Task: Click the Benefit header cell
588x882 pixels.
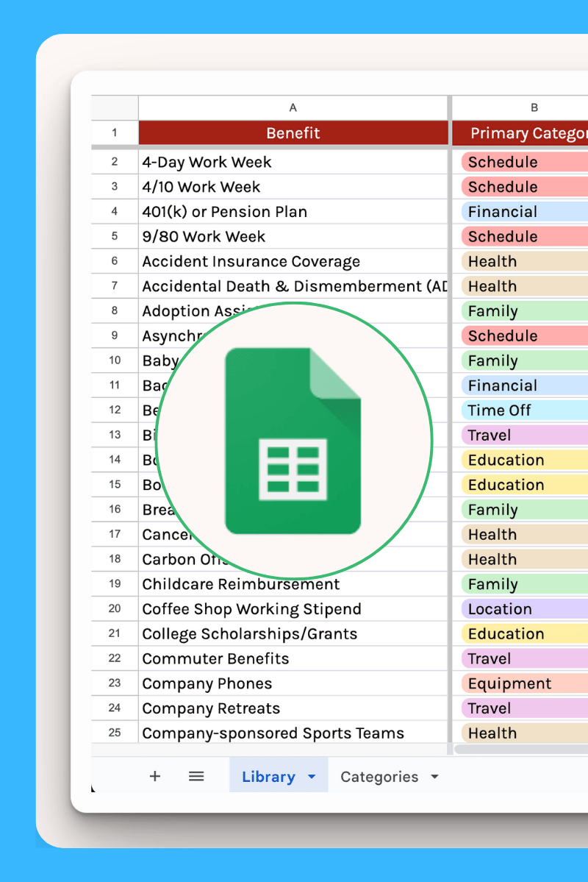Action: tap(293, 132)
